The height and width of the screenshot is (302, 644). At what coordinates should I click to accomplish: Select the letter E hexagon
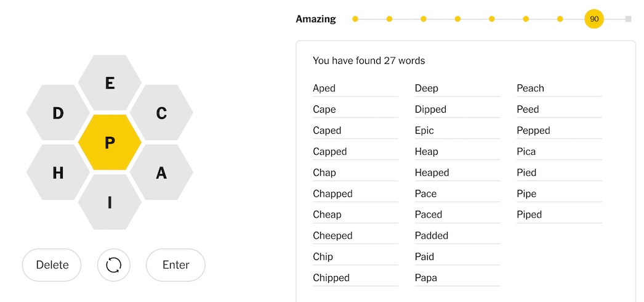pyautogui.click(x=110, y=83)
